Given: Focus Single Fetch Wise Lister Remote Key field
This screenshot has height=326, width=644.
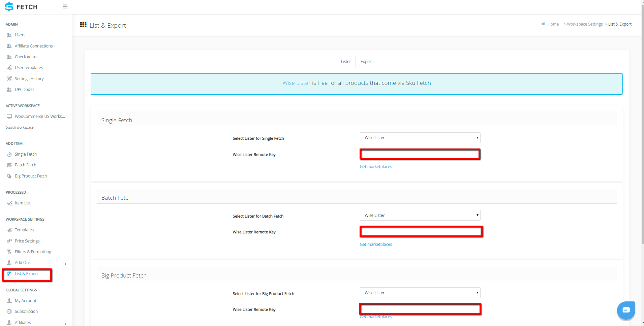Looking at the screenshot, I should (420, 154).
